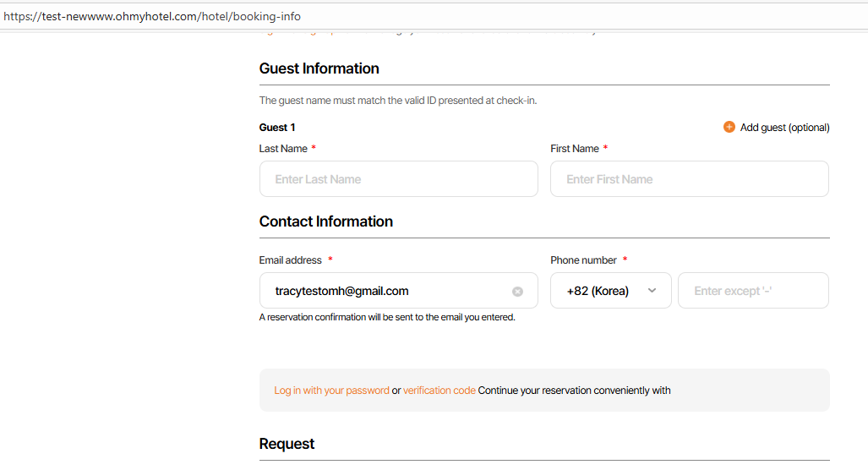Click the "Guest 1" label
The width and height of the screenshot is (868, 470).
pos(277,128)
